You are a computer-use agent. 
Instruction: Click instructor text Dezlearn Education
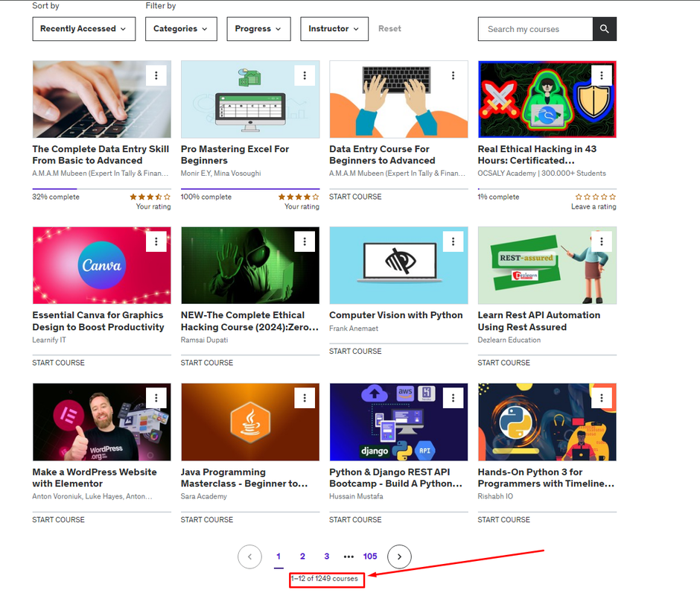click(x=509, y=340)
